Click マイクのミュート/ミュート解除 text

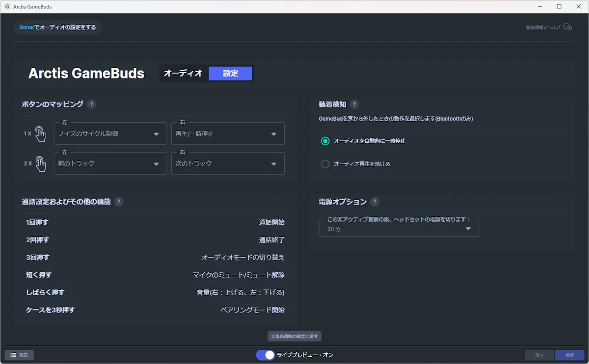click(239, 275)
